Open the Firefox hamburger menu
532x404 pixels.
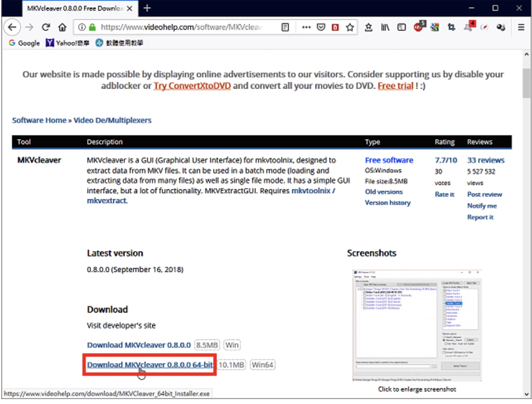click(521, 27)
